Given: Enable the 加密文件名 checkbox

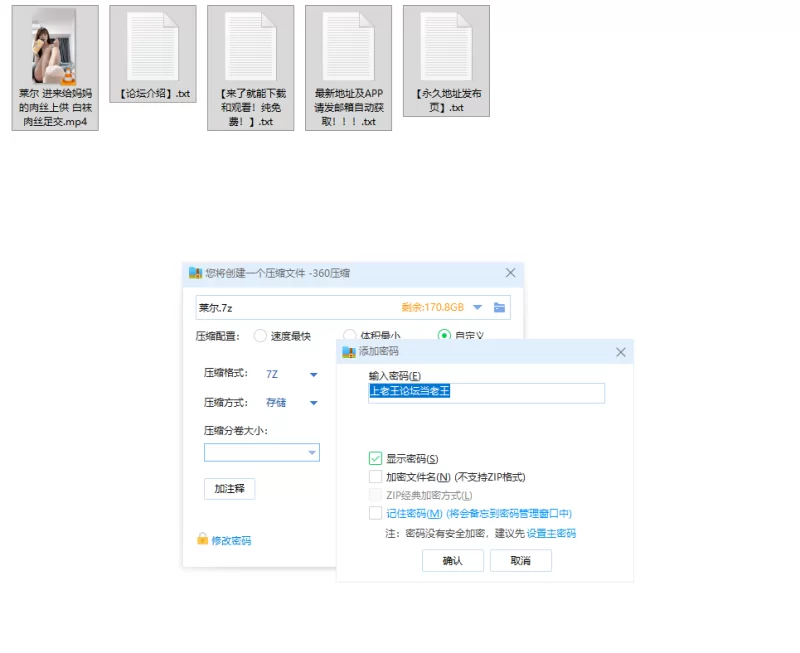Looking at the screenshot, I should click(375, 477).
